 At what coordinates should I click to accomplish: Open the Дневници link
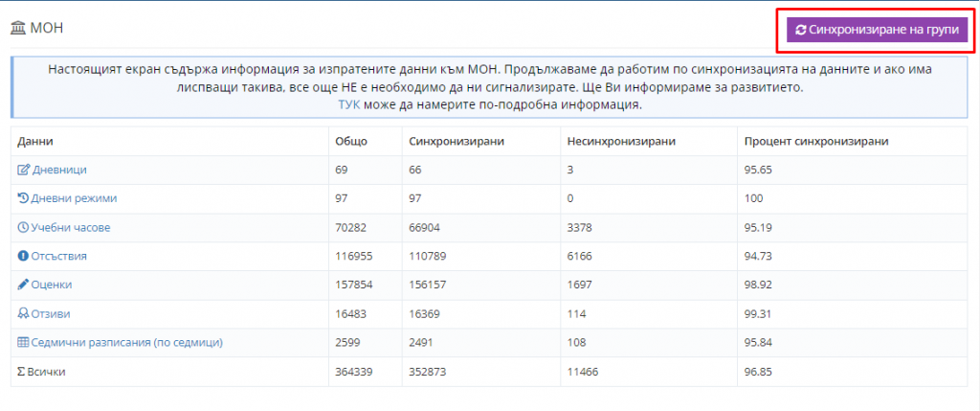pyautogui.click(x=59, y=170)
